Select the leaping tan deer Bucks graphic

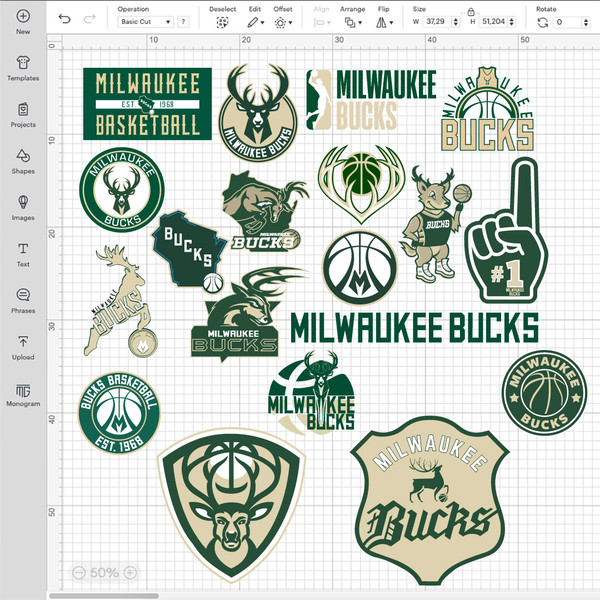click(x=120, y=301)
